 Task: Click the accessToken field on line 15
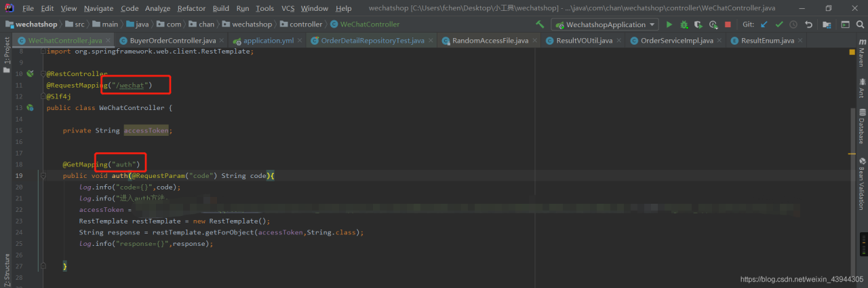tap(147, 130)
